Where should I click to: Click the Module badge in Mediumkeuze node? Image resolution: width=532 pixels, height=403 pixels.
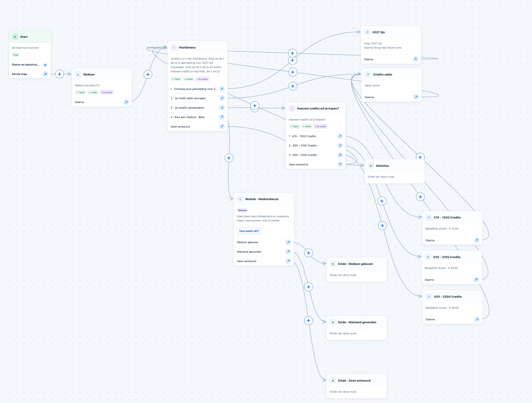[x=243, y=210]
